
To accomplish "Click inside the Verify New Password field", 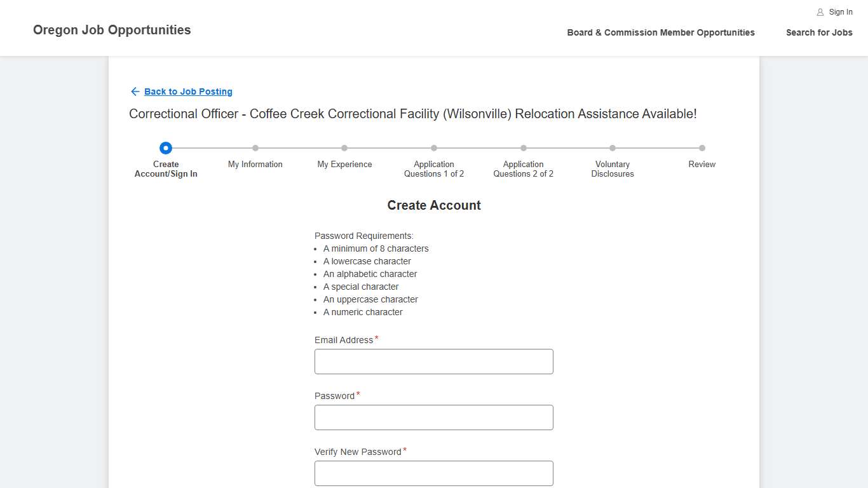I will coord(434,473).
